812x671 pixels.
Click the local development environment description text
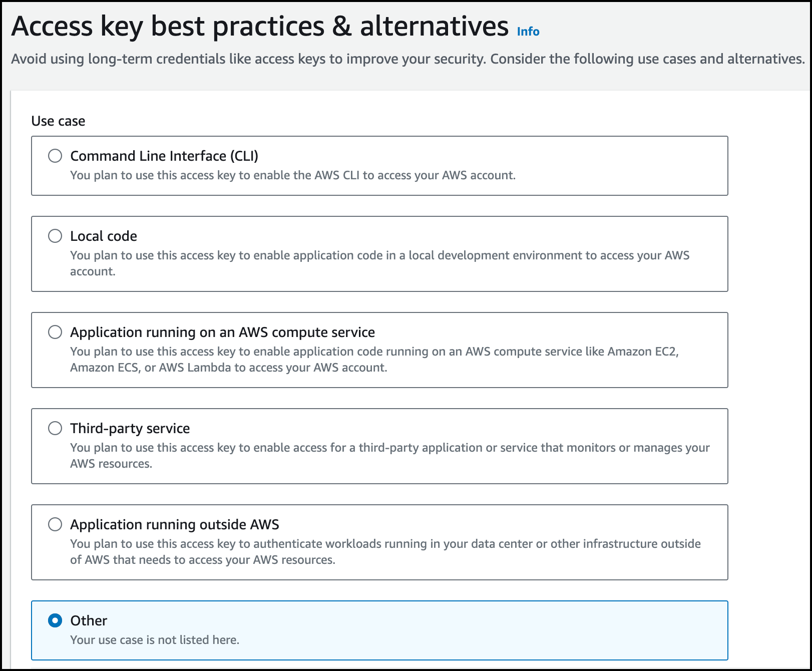[379, 255]
